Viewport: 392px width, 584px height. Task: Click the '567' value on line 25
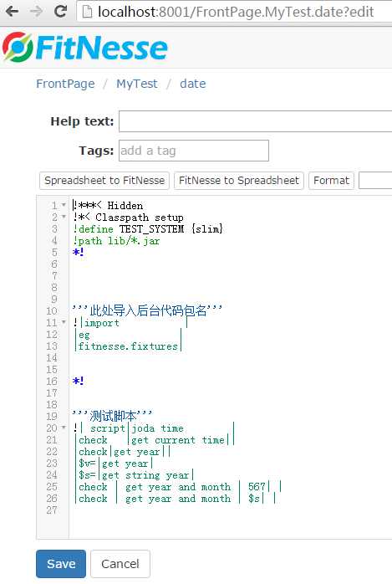pyautogui.click(x=257, y=487)
